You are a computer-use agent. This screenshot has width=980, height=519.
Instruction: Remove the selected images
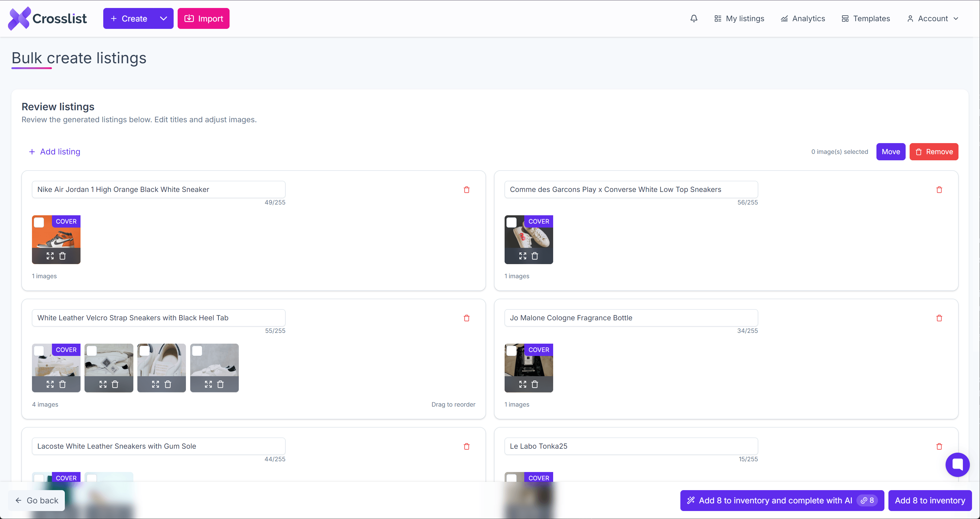pyautogui.click(x=934, y=152)
